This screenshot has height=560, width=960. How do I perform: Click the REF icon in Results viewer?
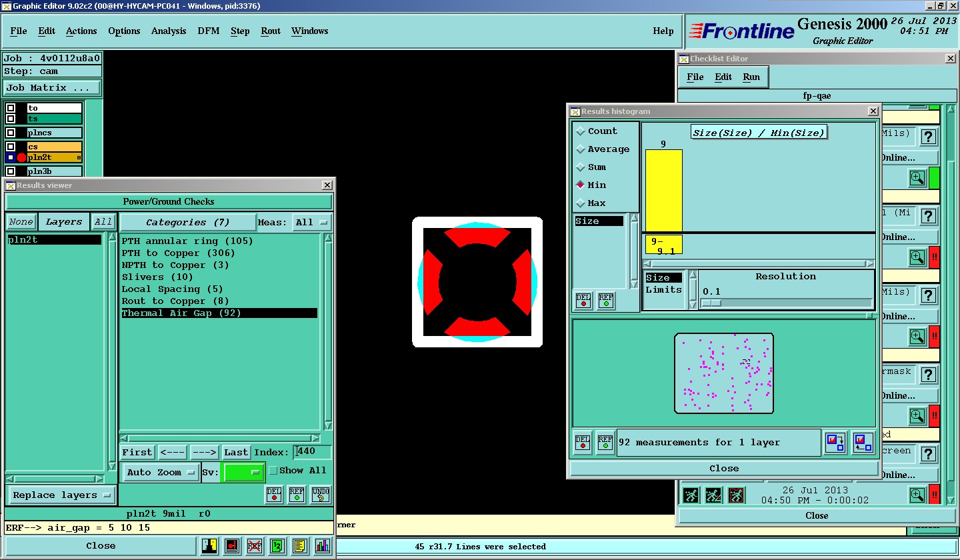point(297,495)
